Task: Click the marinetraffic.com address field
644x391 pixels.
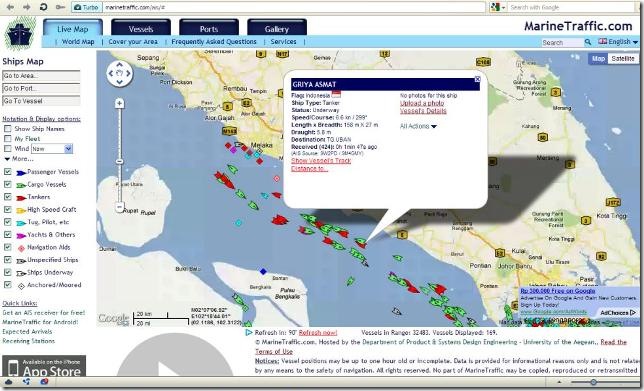Action: coord(293,7)
